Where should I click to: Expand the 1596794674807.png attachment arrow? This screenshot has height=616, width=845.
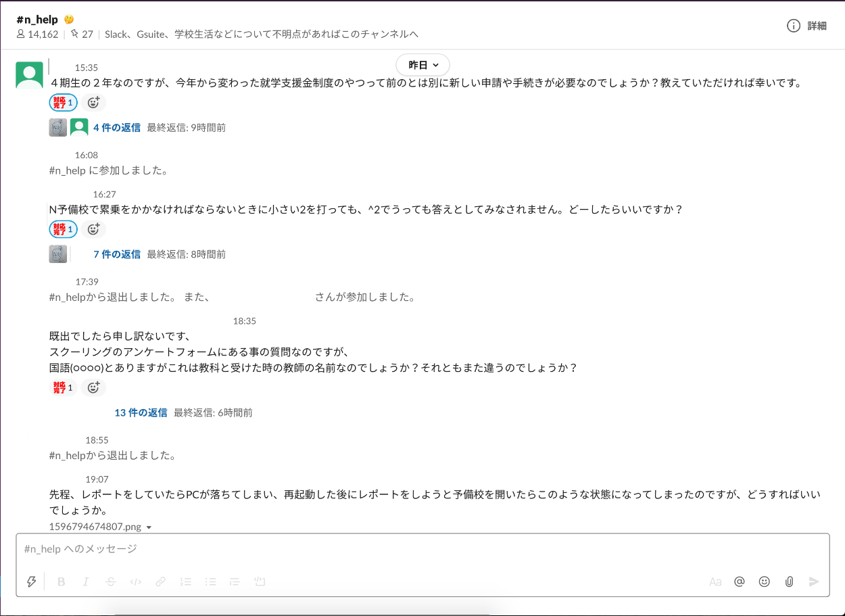pyautogui.click(x=149, y=527)
